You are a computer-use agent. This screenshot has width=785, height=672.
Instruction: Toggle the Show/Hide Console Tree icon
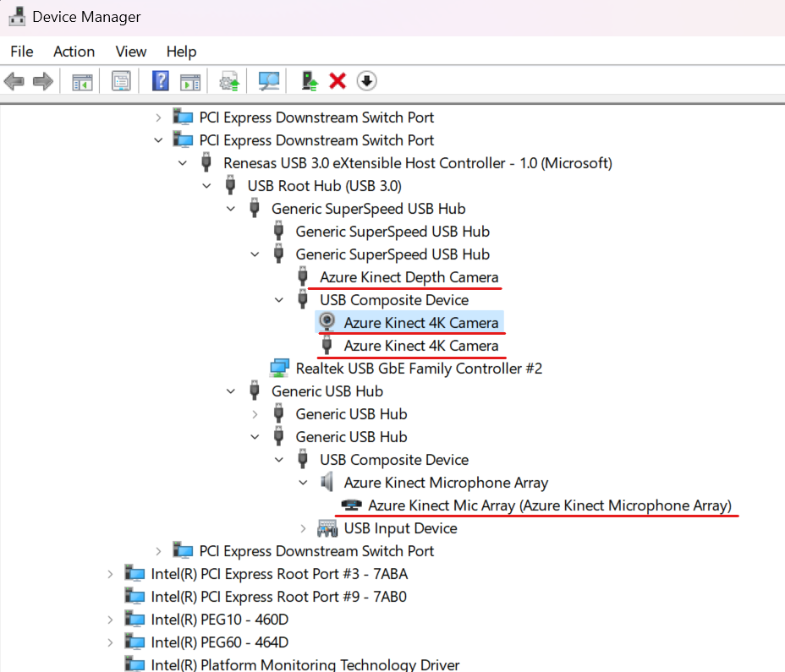pos(81,80)
